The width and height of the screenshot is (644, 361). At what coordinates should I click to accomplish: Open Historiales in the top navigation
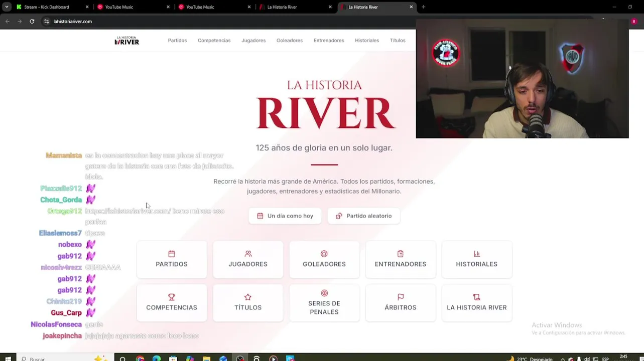pyautogui.click(x=367, y=40)
